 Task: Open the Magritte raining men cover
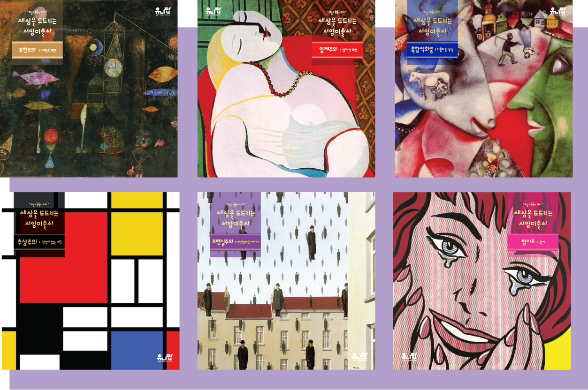coord(286,281)
